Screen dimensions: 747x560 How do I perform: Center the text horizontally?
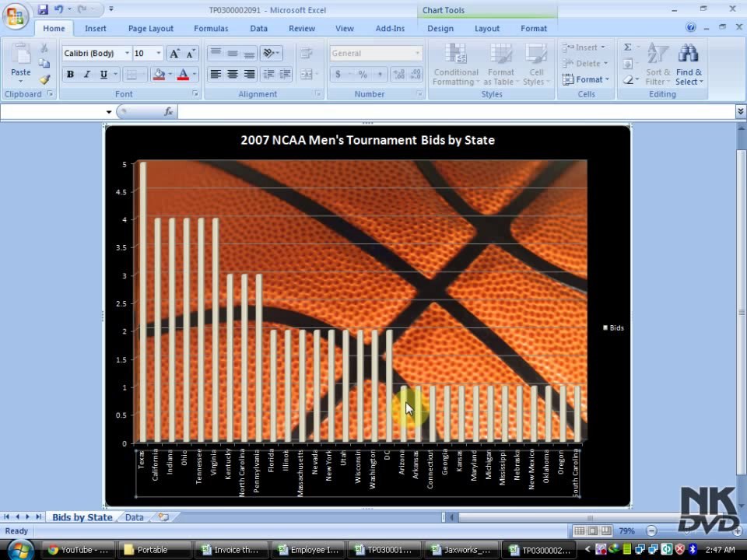point(233,75)
